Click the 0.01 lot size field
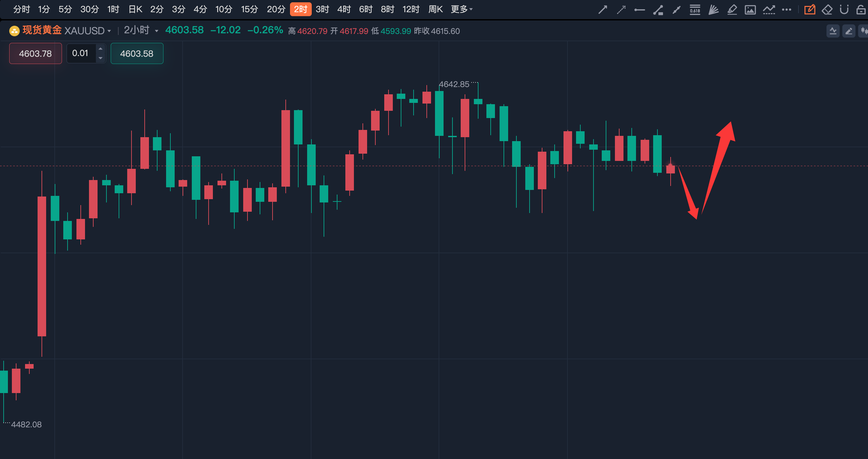 click(x=80, y=53)
